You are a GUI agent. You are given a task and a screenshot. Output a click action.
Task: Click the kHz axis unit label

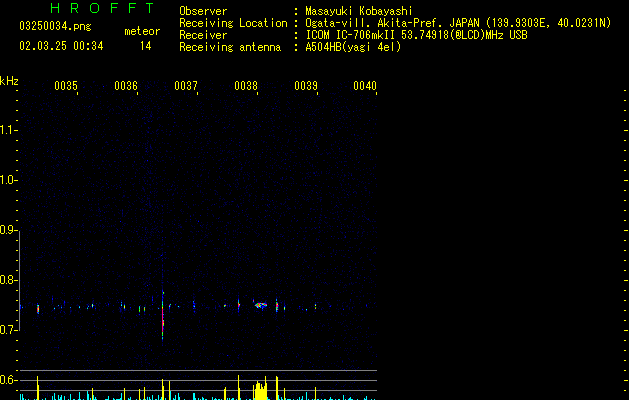9,81
